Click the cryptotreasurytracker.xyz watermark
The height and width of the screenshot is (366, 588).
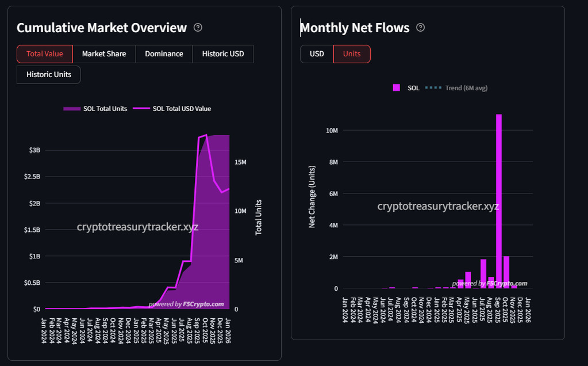pyautogui.click(x=138, y=227)
